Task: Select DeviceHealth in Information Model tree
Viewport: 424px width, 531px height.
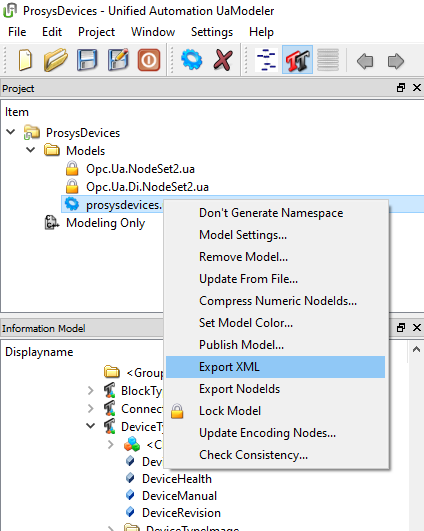Action: pyautogui.click(x=177, y=479)
